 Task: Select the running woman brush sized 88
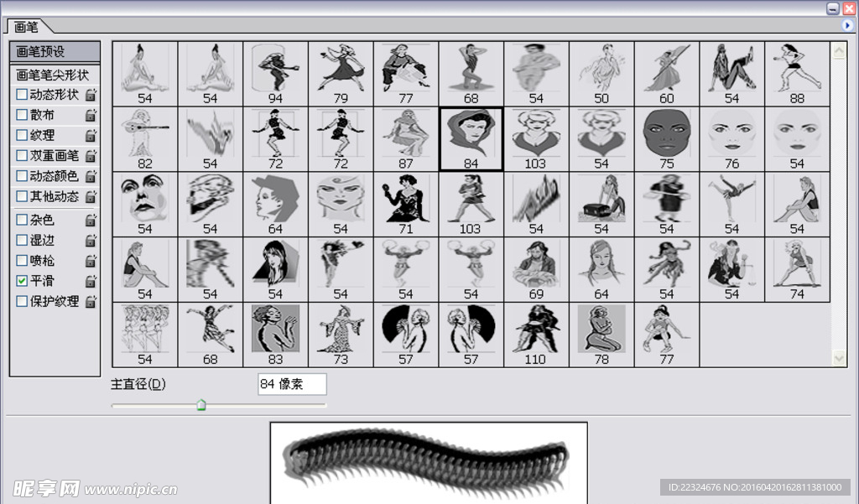(x=796, y=73)
